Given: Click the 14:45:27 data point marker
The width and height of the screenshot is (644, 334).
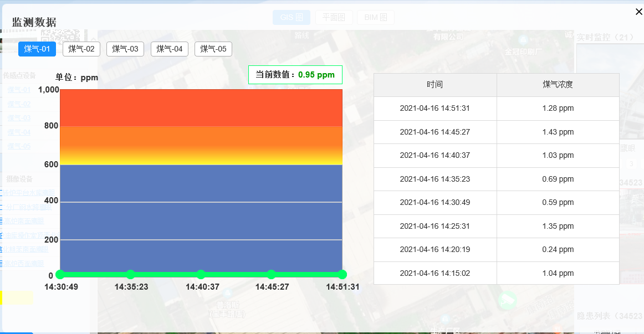Looking at the screenshot, I should pos(272,275).
